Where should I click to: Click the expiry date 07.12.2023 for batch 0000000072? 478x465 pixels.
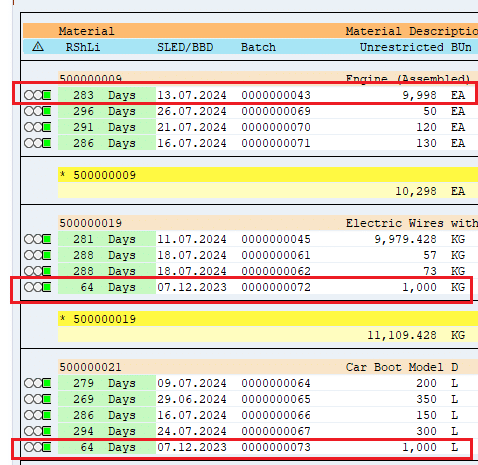coord(192,287)
